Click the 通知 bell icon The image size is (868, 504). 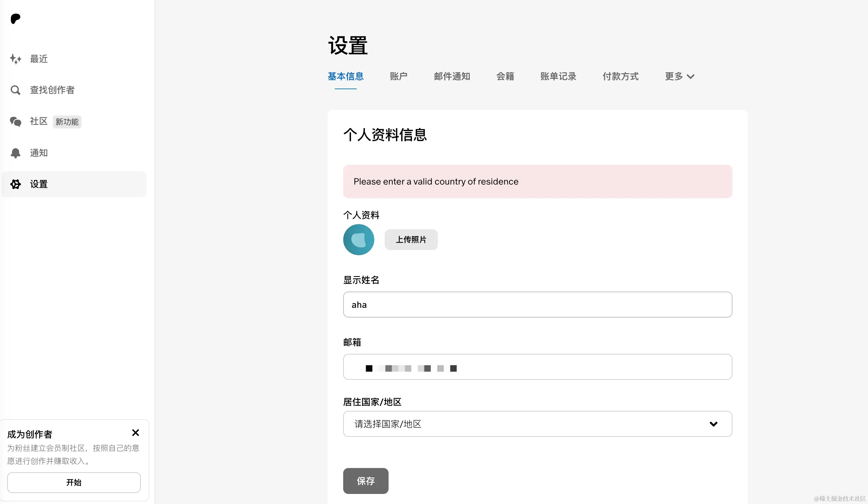[x=16, y=153]
